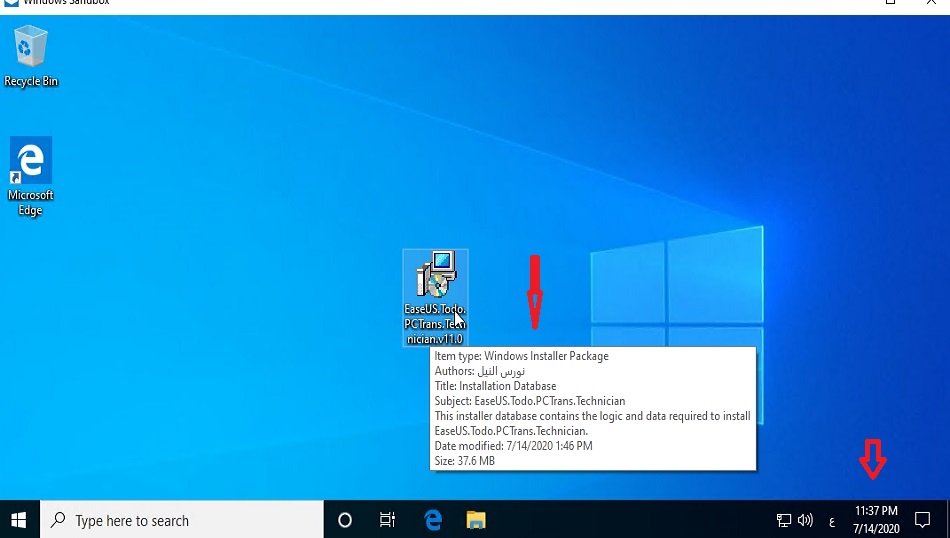The height and width of the screenshot is (538, 950).
Task: Open the network status tray icon
Action: [x=784, y=520]
